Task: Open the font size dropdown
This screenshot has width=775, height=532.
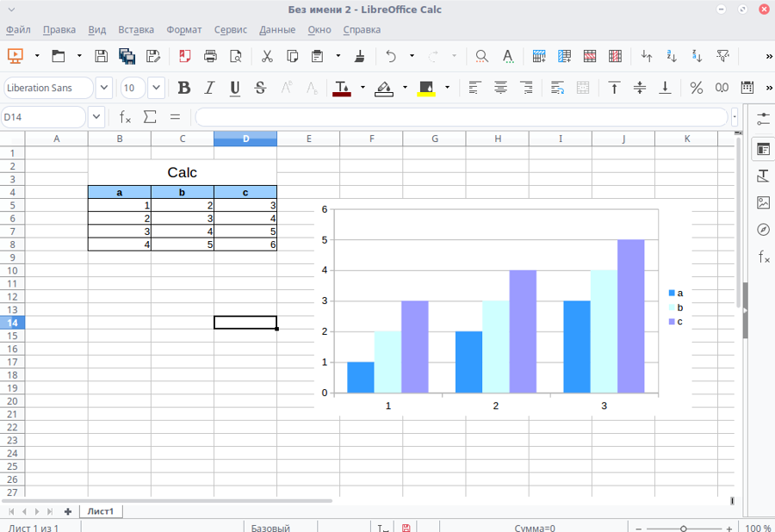Action: click(156, 87)
